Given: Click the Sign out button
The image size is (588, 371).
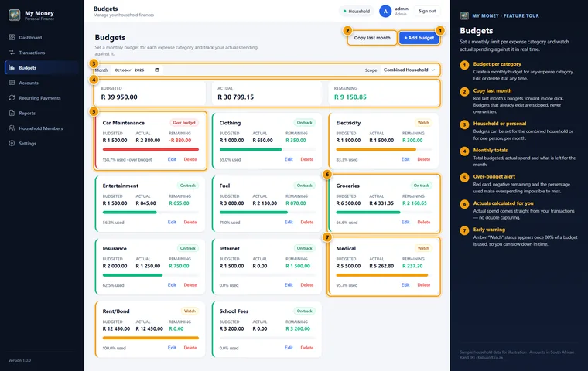Looking at the screenshot, I should pos(427,12).
